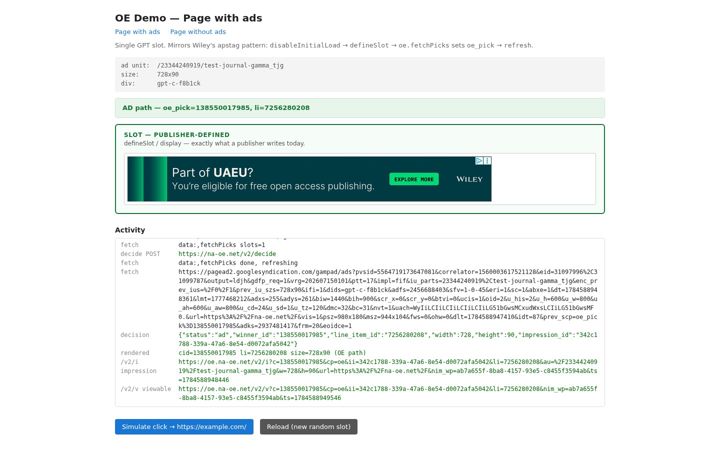Screen dimensions: 720x450
Task: Click the "rendered" cid=138550017985 log line
Action: [x=272, y=353]
